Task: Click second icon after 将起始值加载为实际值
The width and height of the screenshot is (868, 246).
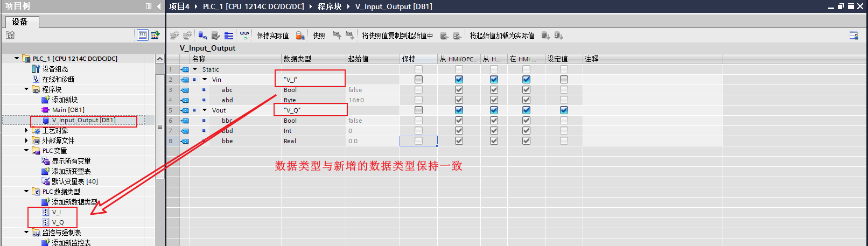Action: click(558, 36)
